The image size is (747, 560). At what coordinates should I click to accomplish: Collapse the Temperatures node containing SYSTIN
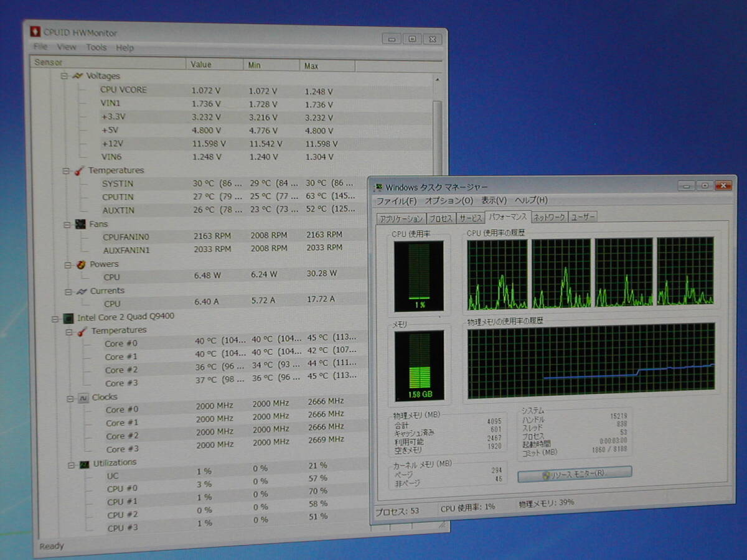point(65,170)
